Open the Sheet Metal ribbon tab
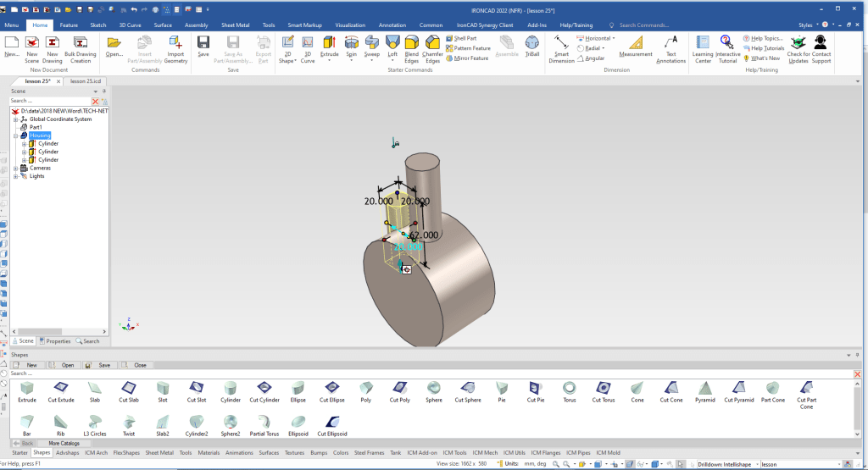This screenshot has height=470, width=868. (x=234, y=25)
